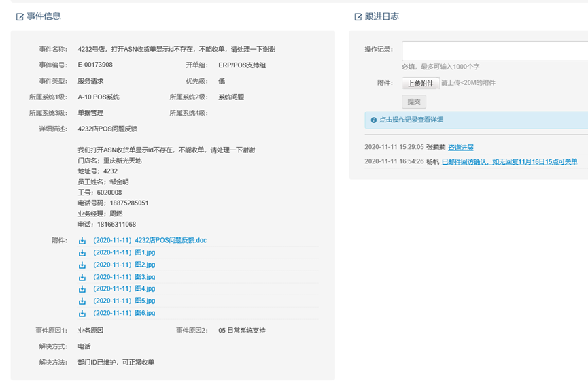Click the 服务请求 event type value
The height and width of the screenshot is (381, 588).
click(91, 81)
